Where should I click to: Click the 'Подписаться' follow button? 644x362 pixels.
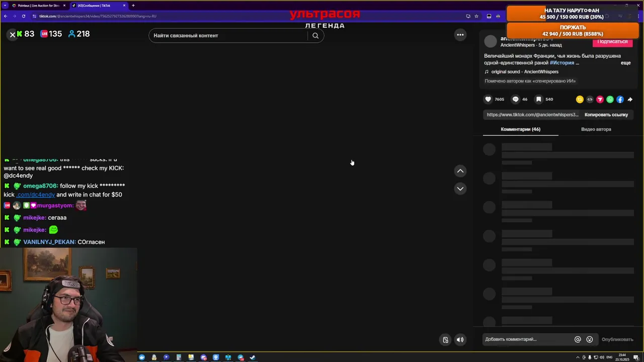pos(612,42)
